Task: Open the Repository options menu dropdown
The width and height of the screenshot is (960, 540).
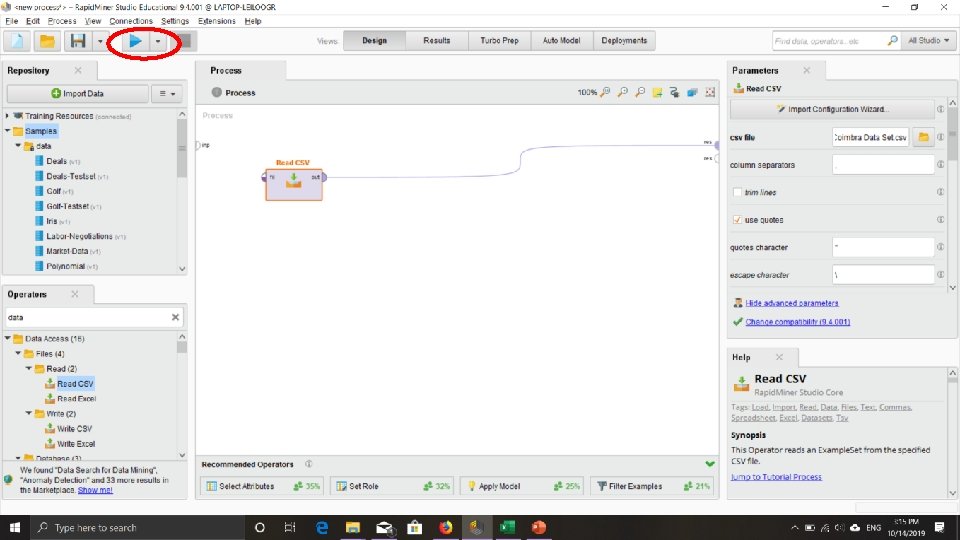Action: pyautogui.click(x=167, y=94)
